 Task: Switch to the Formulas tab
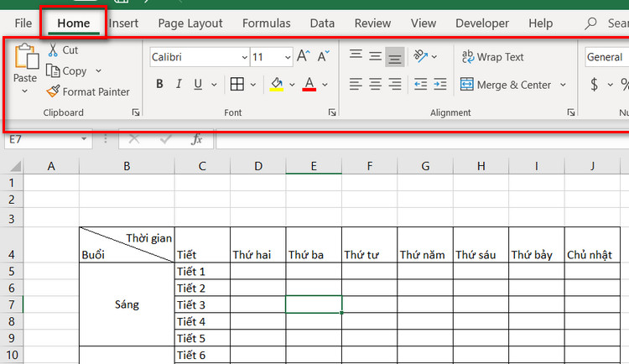[x=267, y=23]
